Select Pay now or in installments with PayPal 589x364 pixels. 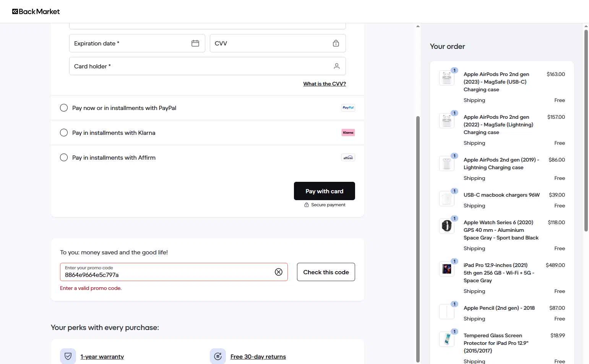64,108
